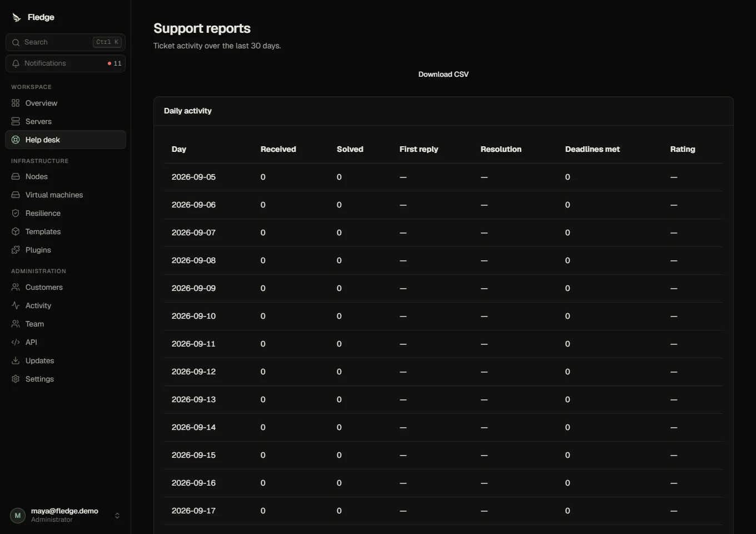This screenshot has width=756, height=534.
Task: Click the Resolution column header
Action: (501, 149)
